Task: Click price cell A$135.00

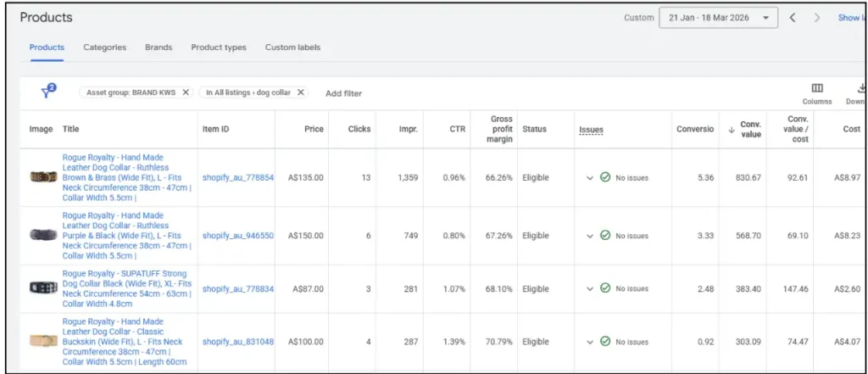Action: tap(305, 178)
